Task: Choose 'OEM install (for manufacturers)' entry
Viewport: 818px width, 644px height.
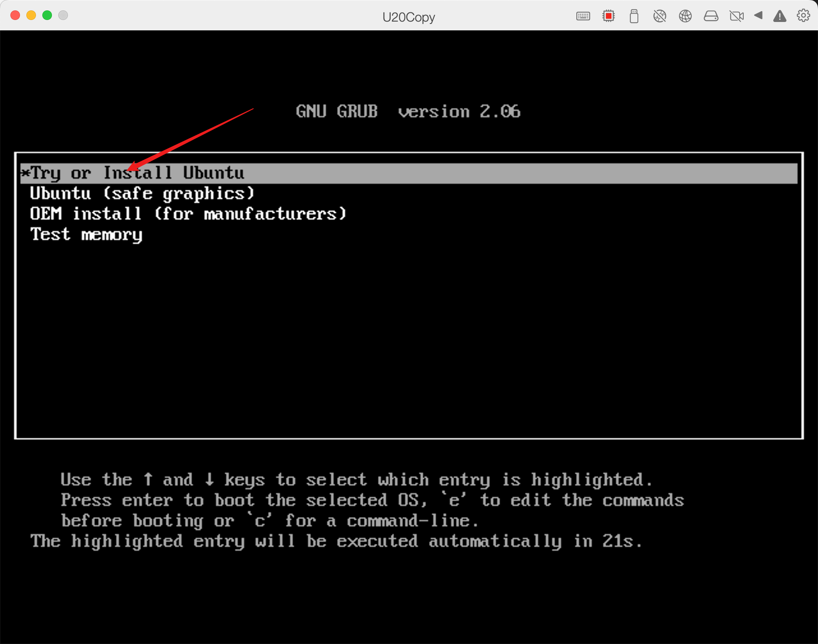Action: 188,214
